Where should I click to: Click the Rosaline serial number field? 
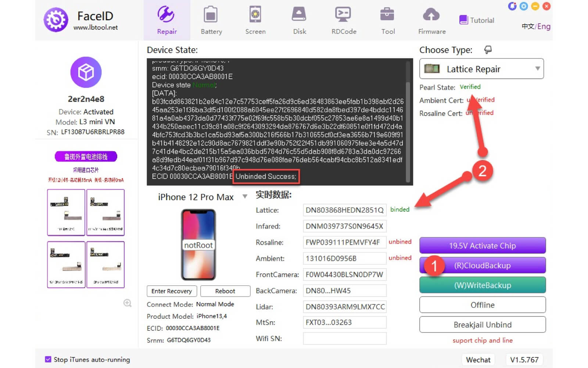pyautogui.click(x=345, y=243)
